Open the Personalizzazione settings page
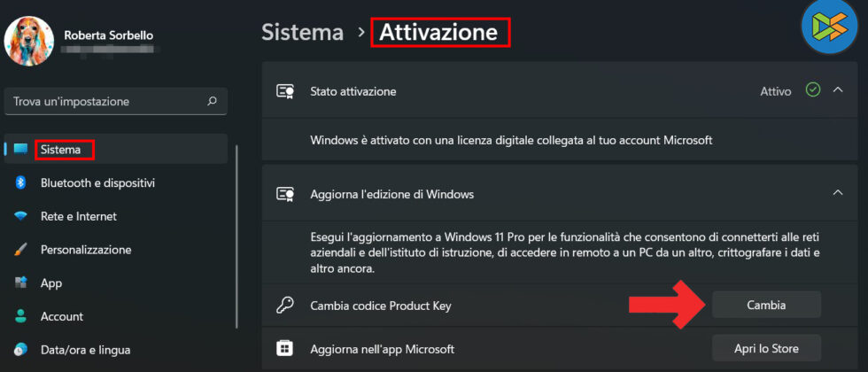This screenshot has height=372, width=868. pos(86,250)
